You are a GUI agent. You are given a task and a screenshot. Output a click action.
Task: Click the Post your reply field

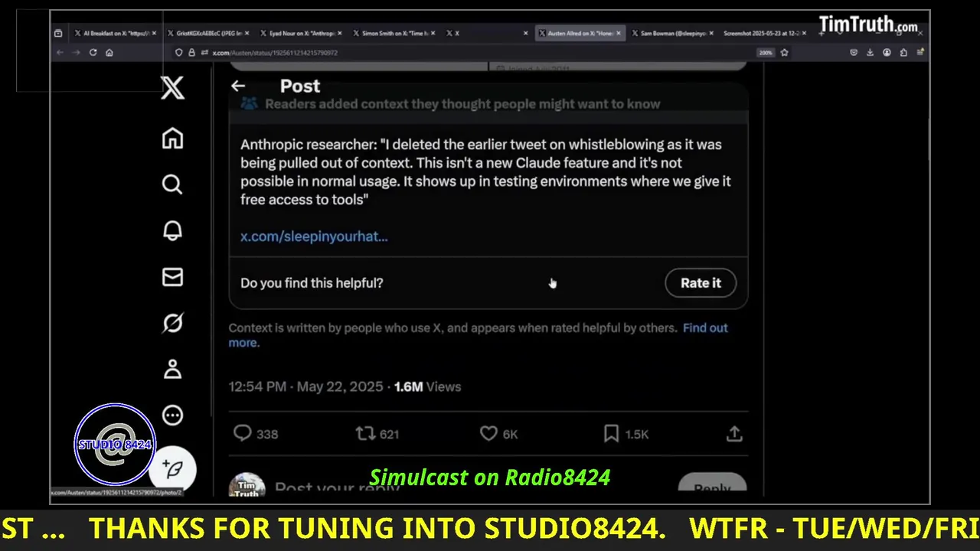[337, 487]
